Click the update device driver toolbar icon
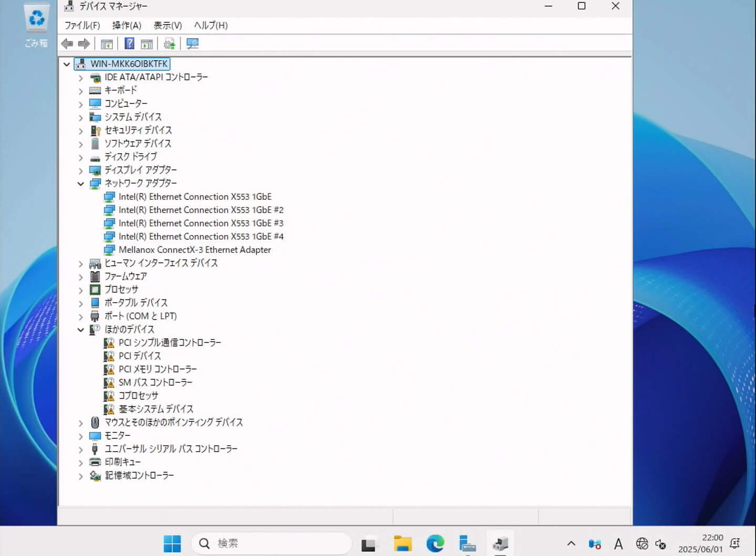Viewport: 756px width, 556px height. tap(169, 44)
